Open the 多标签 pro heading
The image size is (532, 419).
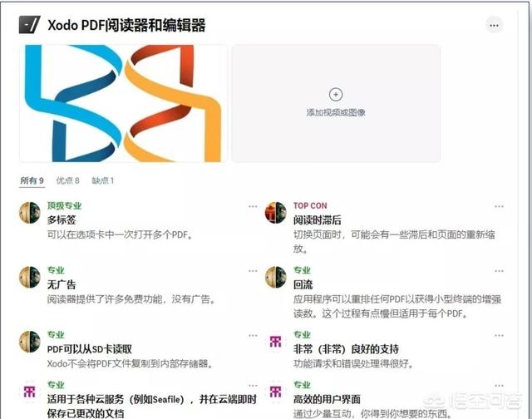pyautogui.click(x=62, y=219)
